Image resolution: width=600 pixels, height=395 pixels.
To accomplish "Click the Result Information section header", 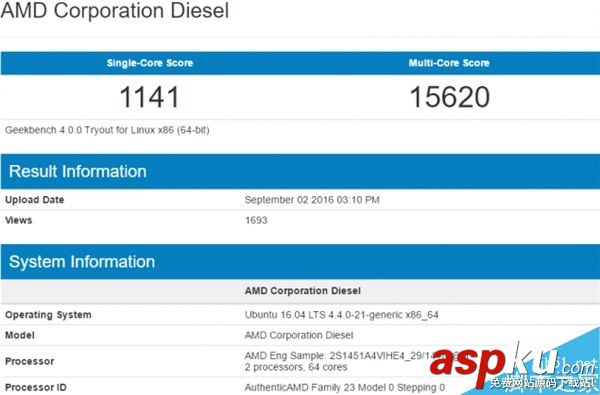I will click(78, 171).
